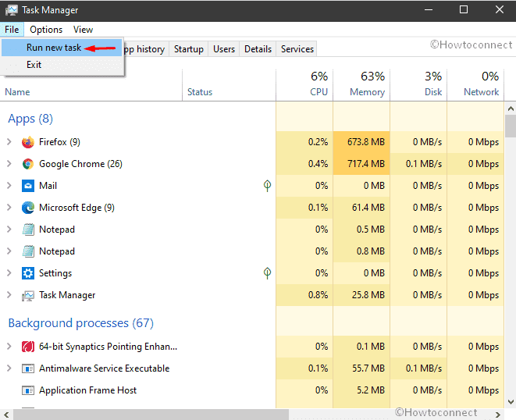Click the Settings gear icon
The height and width of the screenshot is (420, 516).
click(28, 273)
